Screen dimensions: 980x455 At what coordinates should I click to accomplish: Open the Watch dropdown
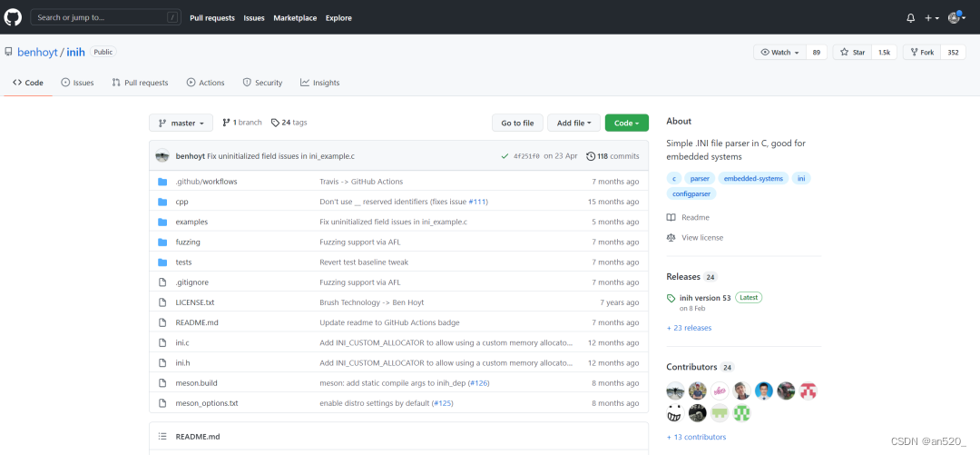780,53
